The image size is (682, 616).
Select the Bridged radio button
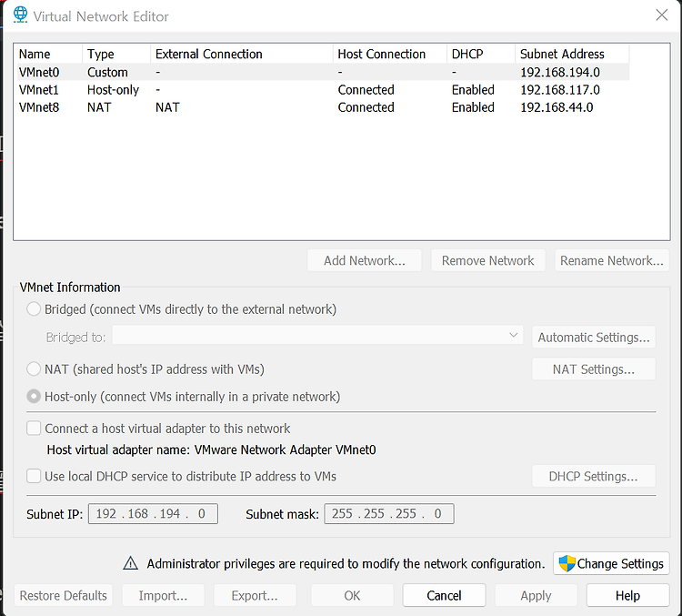pos(34,309)
